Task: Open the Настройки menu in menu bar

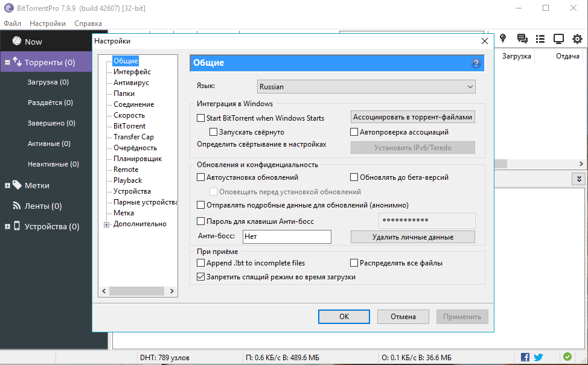Action: (x=48, y=24)
